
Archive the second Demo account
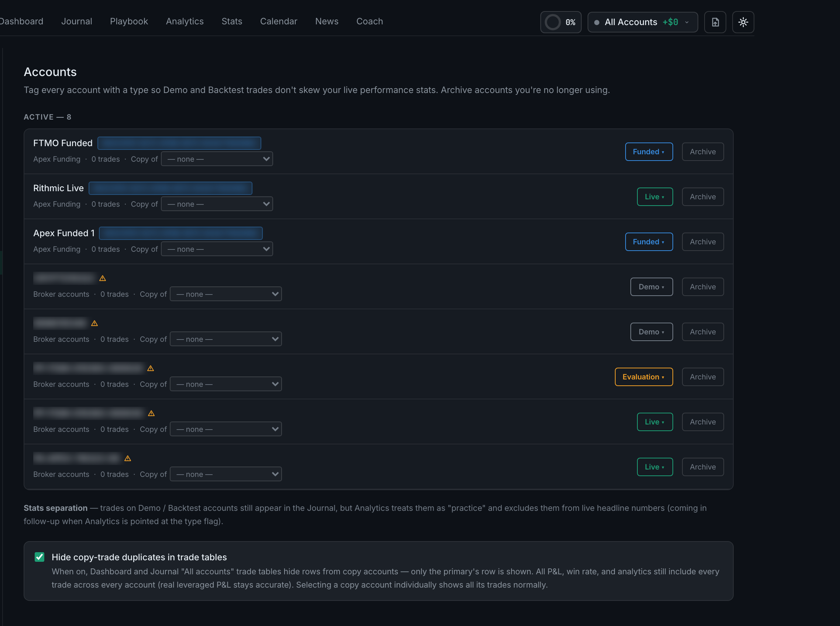(702, 332)
